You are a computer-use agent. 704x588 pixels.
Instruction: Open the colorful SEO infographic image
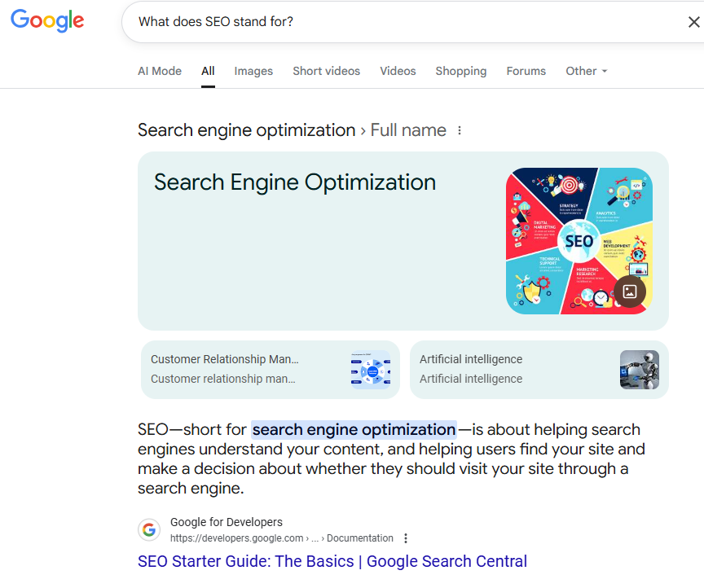click(579, 241)
